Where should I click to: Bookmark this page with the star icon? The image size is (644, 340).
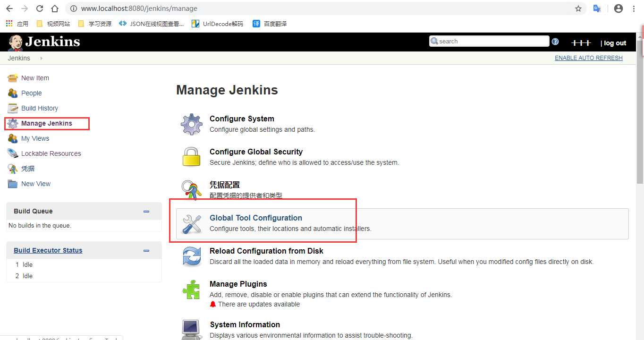pyautogui.click(x=578, y=8)
